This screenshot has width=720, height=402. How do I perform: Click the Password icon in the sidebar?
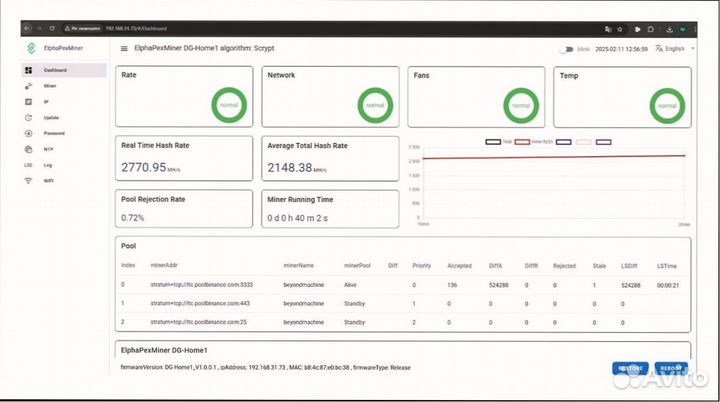(x=28, y=133)
